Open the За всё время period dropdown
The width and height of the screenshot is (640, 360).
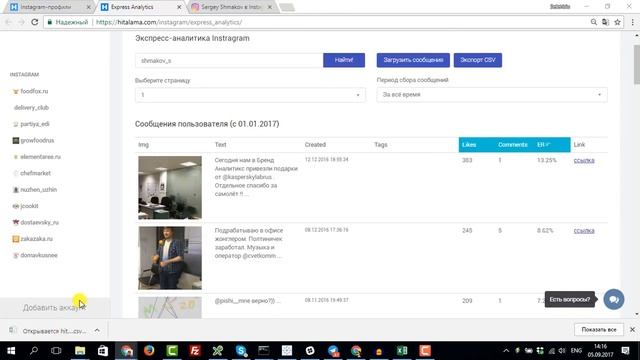point(492,95)
